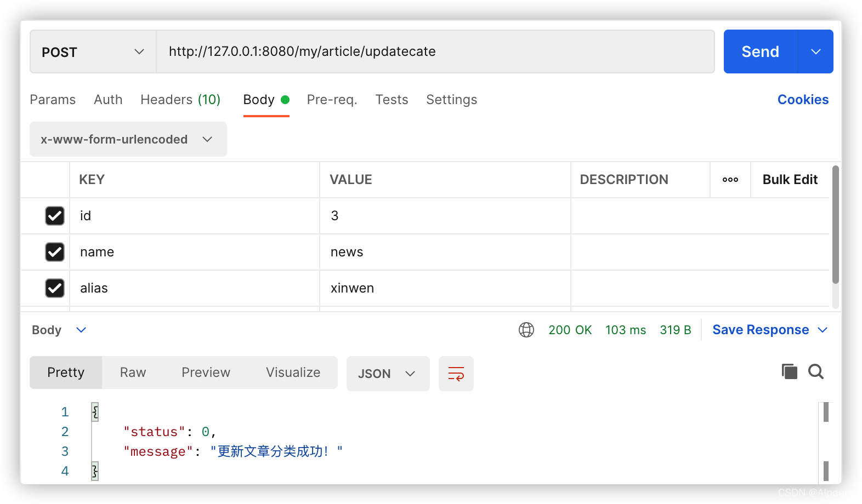The image size is (862, 504).
Task: Click the "200 OK" status text
Action: click(570, 330)
